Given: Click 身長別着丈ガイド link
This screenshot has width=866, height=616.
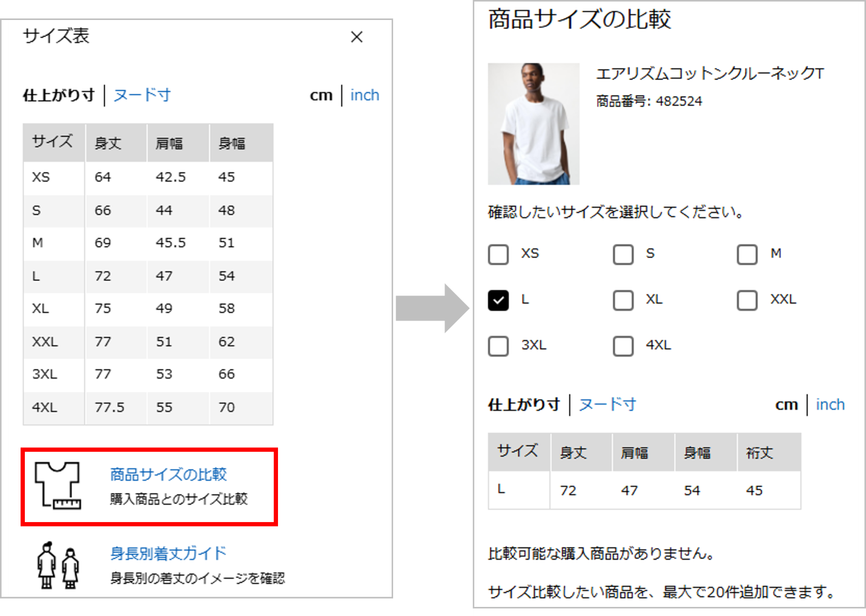Looking at the screenshot, I should [x=168, y=553].
